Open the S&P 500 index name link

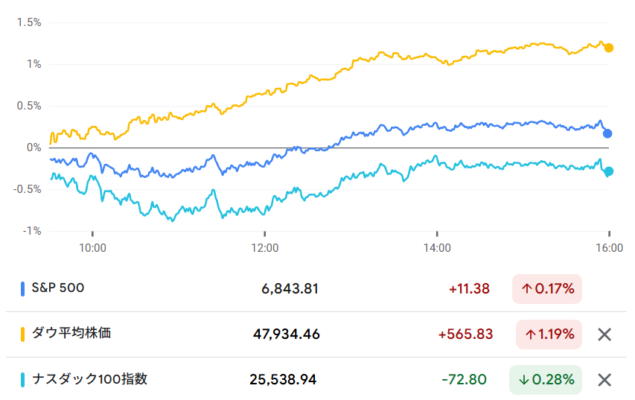[58, 289]
